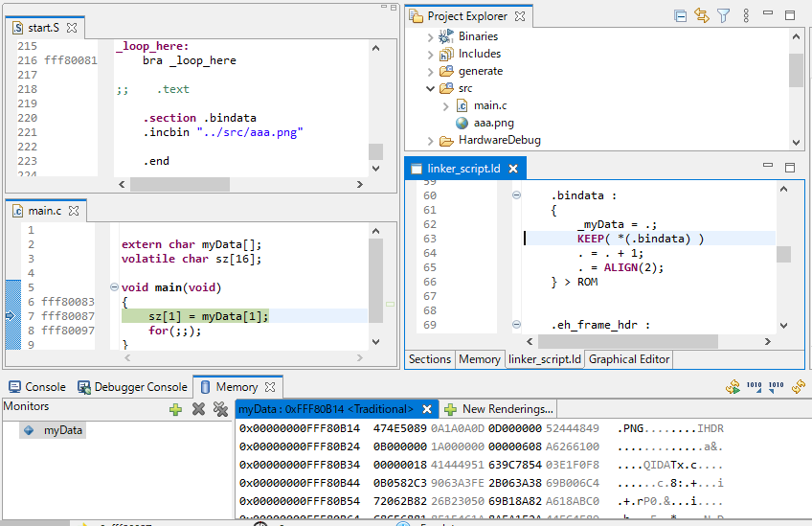Select the Project Explorer tab
The height and width of the screenshot is (526, 812).
pos(467,16)
